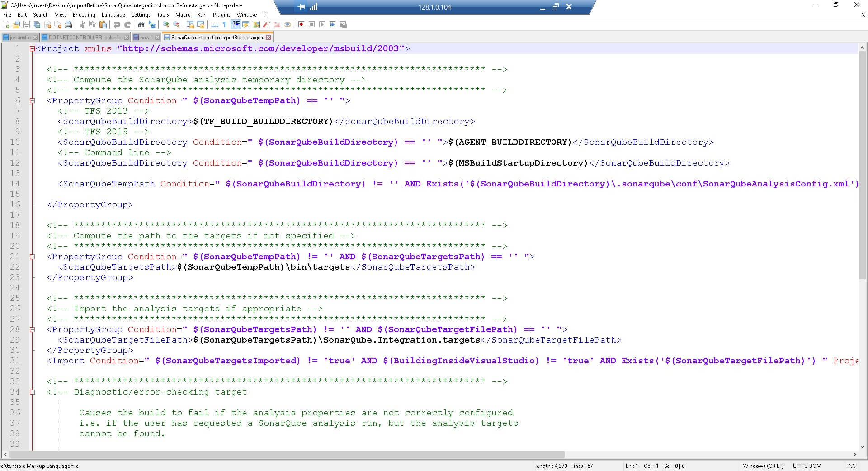Open the Macro menu
868x471 pixels.
(183, 15)
